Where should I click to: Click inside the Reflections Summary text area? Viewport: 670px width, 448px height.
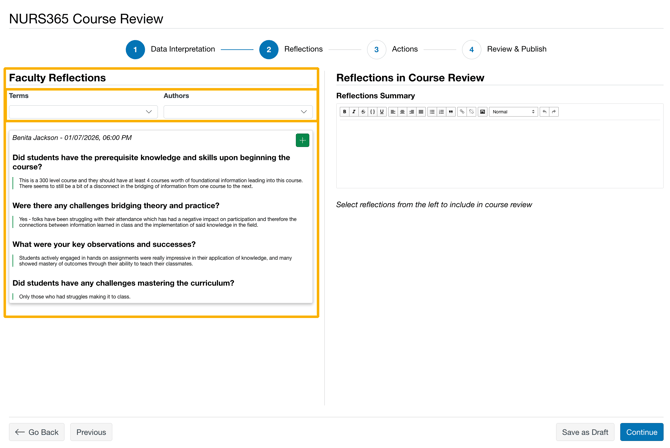coord(499,153)
